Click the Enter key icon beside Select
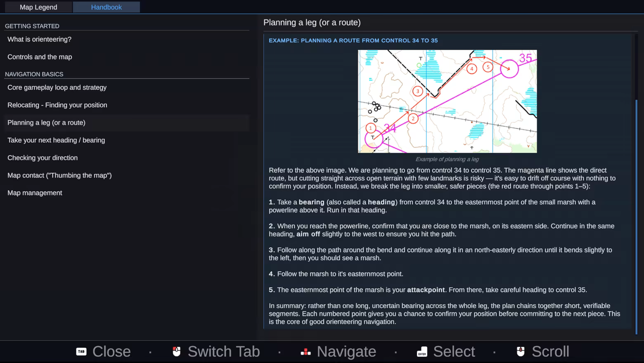 click(422, 351)
